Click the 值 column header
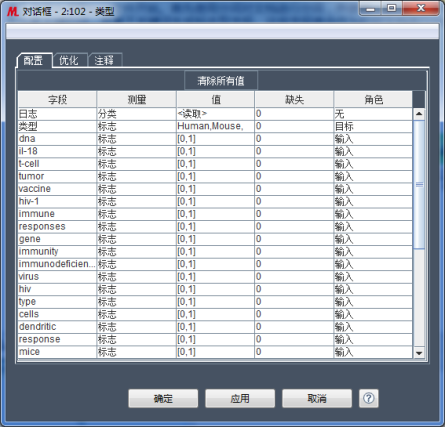445x427 pixels. click(216, 99)
